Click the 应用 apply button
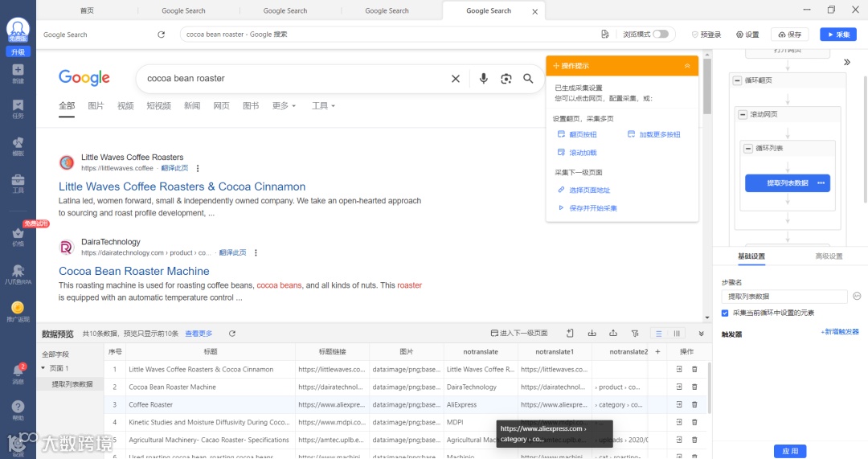The height and width of the screenshot is (459, 868). click(790, 451)
